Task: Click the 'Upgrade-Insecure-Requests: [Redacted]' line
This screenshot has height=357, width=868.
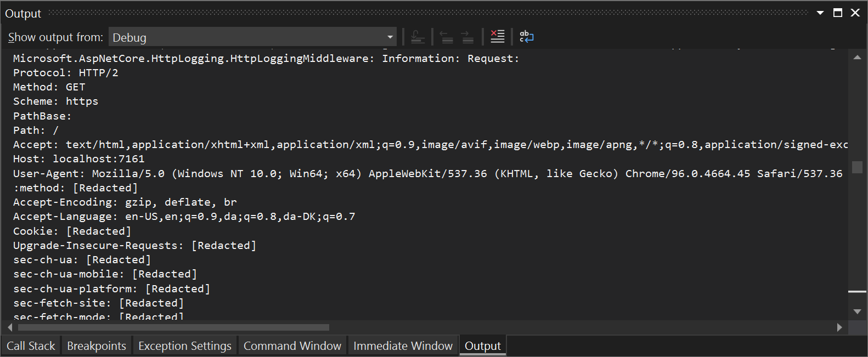Action: [135, 245]
